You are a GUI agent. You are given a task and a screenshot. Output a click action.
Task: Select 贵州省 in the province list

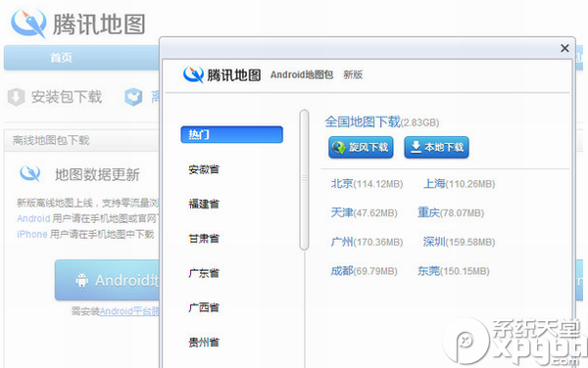(204, 342)
